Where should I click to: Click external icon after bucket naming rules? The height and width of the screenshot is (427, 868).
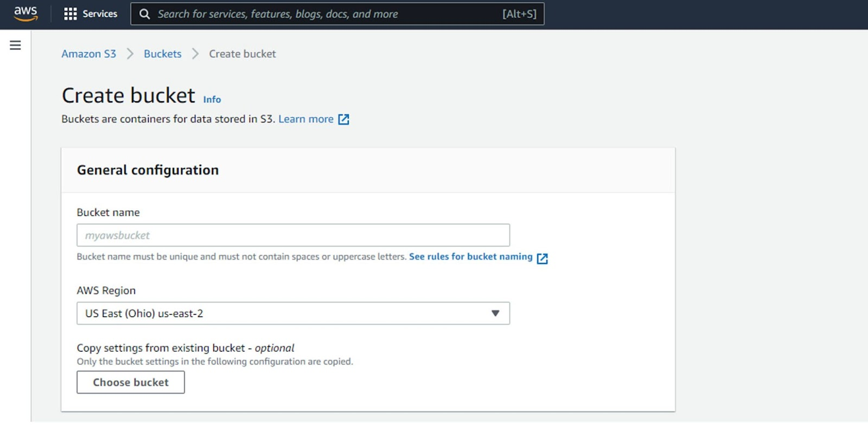click(542, 258)
